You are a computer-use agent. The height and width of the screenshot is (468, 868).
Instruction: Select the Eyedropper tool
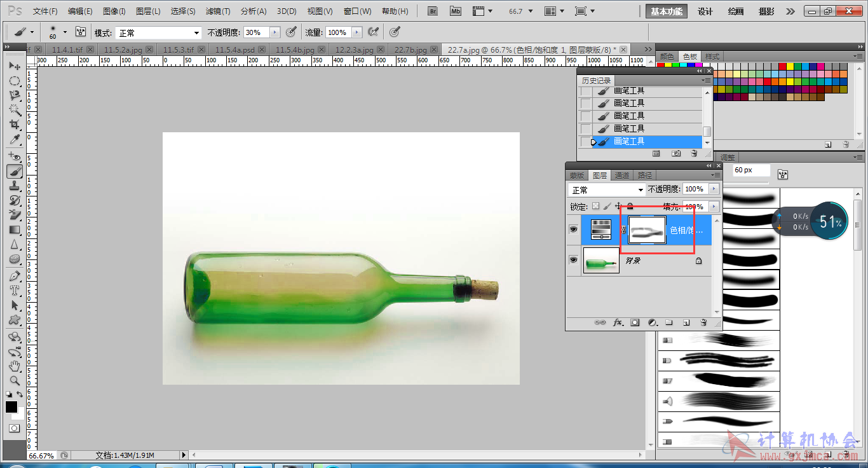pos(15,139)
